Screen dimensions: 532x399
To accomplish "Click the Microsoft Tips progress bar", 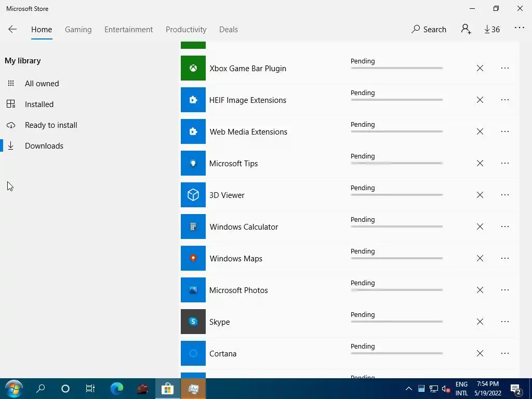I will coord(396,163).
